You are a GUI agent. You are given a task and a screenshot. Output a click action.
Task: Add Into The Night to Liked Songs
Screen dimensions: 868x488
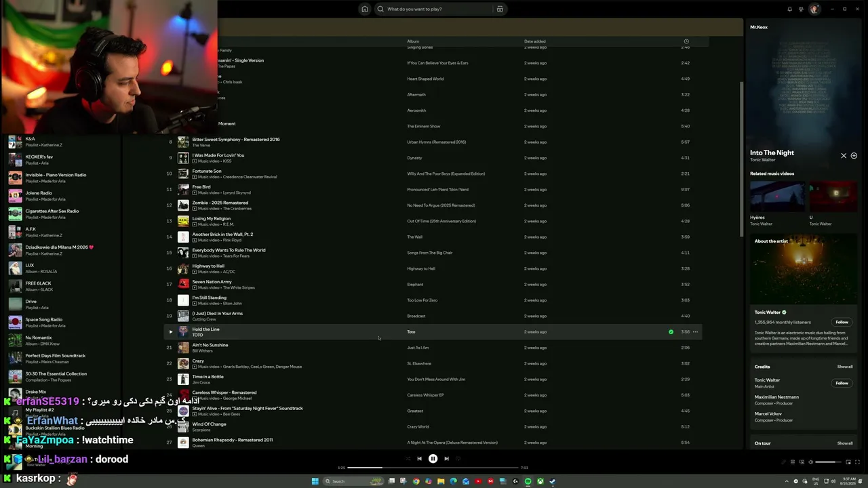pos(854,156)
